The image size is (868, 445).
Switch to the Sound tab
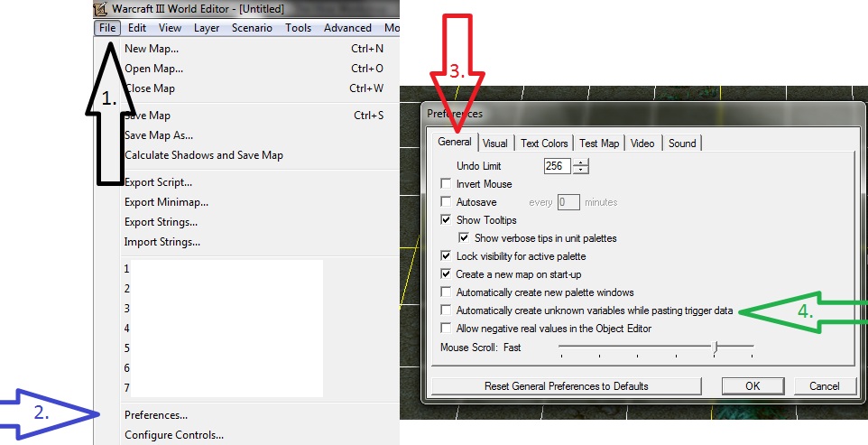pos(682,144)
